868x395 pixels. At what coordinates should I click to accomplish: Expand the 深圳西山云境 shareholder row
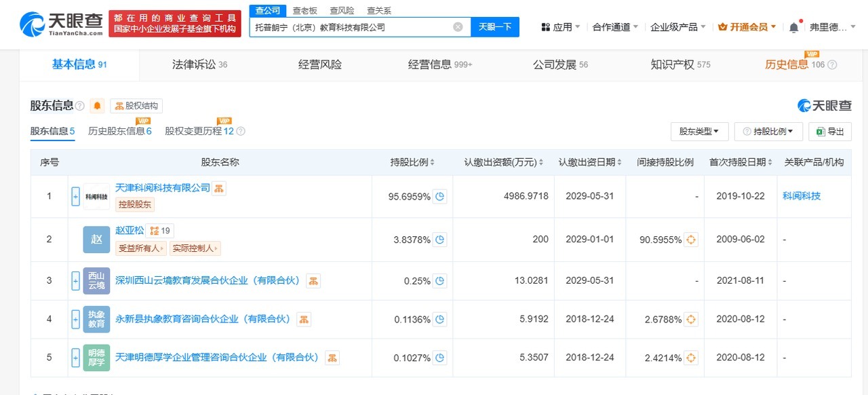coord(75,280)
